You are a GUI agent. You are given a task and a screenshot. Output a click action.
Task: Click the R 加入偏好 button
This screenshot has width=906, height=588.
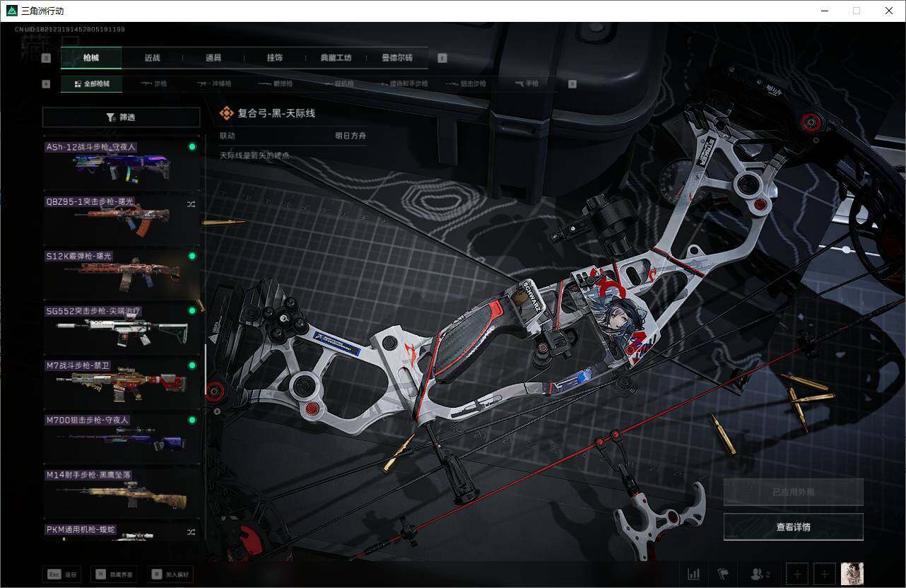point(170,575)
